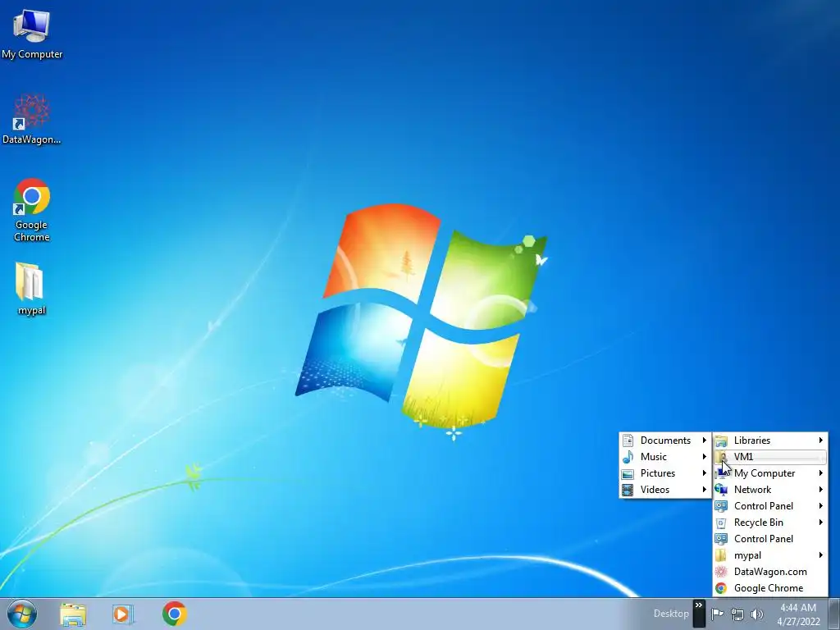Select Videos in the submenu
840x630 pixels.
coord(664,490)
